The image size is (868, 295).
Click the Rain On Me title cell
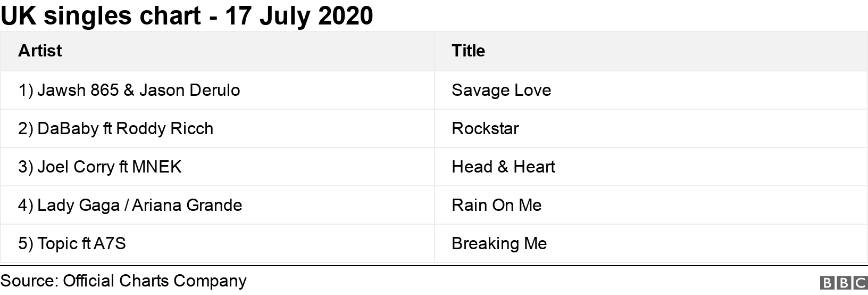[x=651, y=205]
